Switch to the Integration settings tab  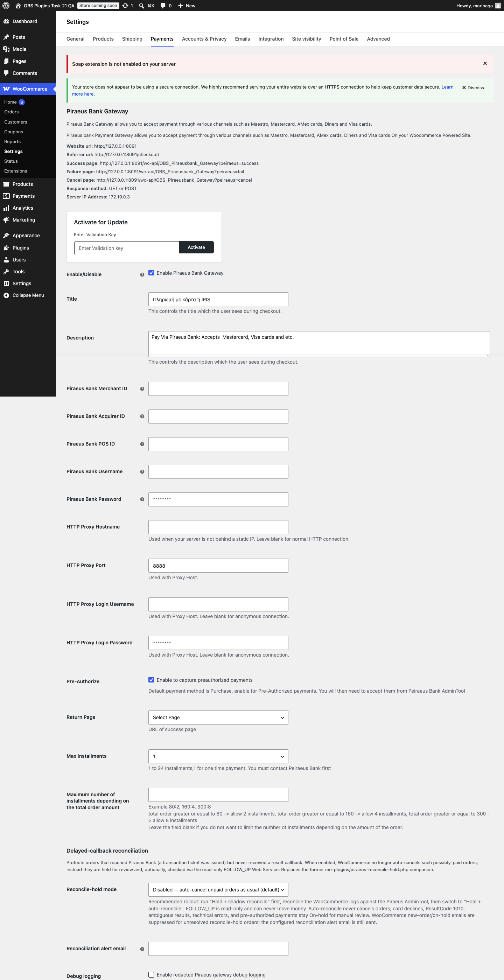[271, 39]
